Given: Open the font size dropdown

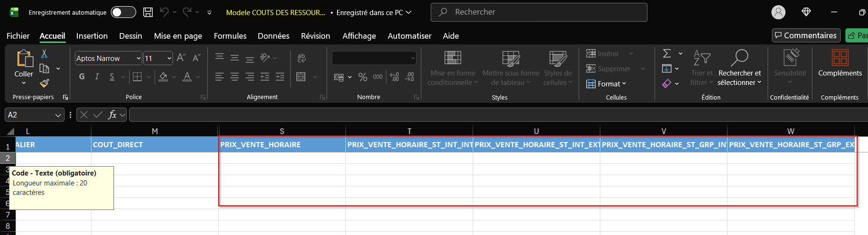Looking at the screenshot, I should pyautogui.click(x=169, y=58).
